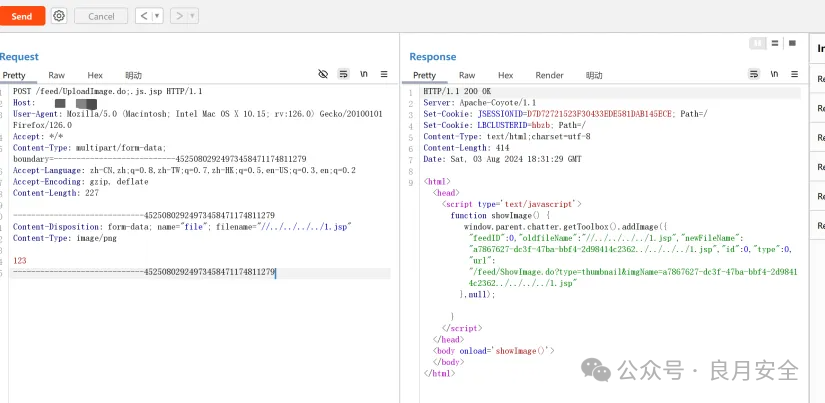Click the User-Agent header line
Screen dimensions: 825x403
coord(198,119)
